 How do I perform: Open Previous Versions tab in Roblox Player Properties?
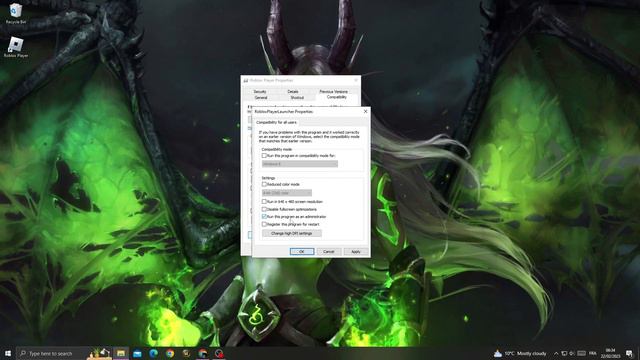coord(333,91)
